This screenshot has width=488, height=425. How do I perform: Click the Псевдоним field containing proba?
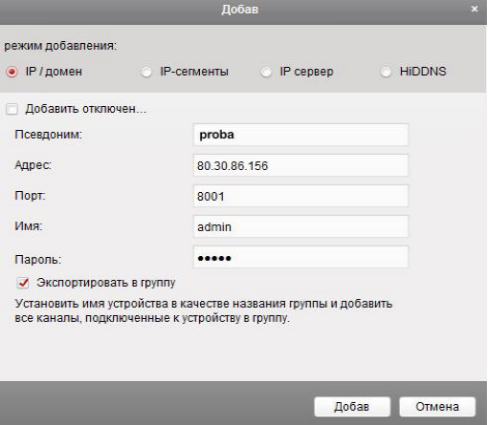click(x=300, y=135)
